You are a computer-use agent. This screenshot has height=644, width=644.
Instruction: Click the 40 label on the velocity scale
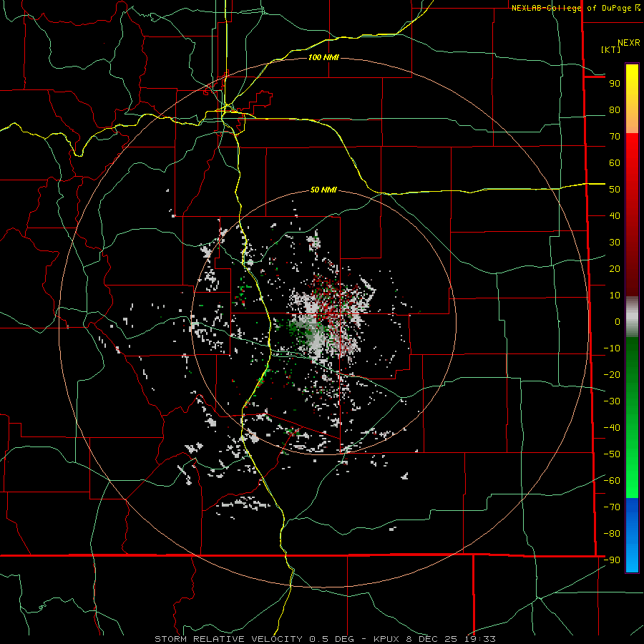click(615, 216)
